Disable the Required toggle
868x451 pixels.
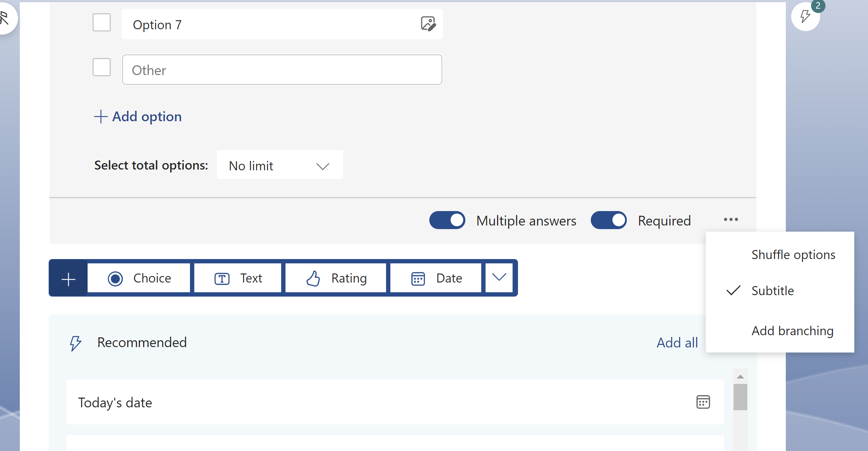(608, 220)
